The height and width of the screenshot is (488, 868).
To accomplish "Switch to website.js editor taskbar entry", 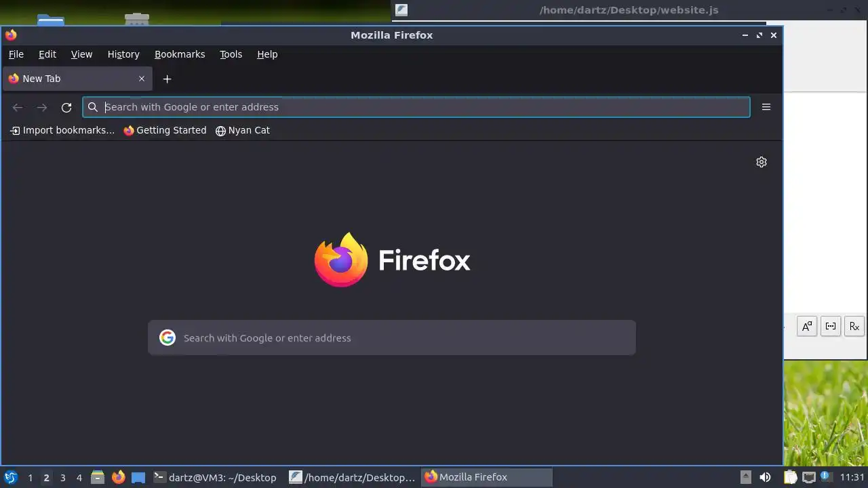I will pos(352,477).
